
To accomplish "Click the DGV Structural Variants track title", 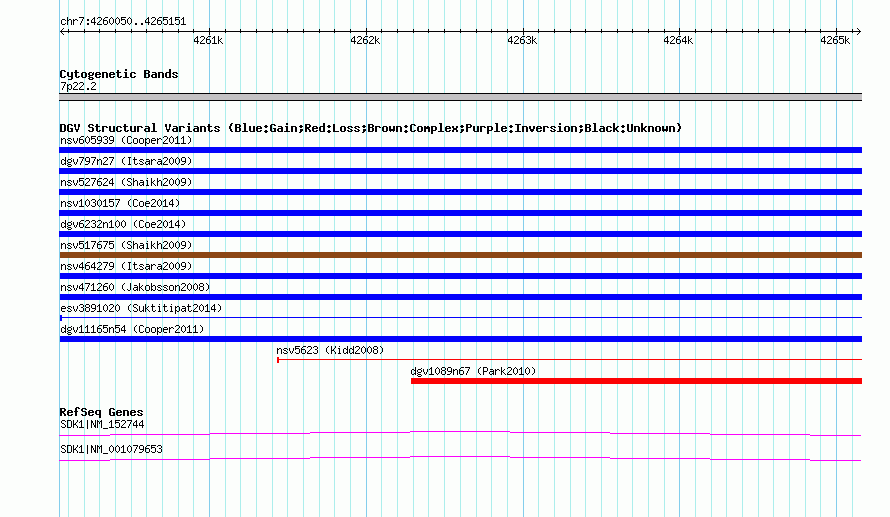I will point(371,128).
